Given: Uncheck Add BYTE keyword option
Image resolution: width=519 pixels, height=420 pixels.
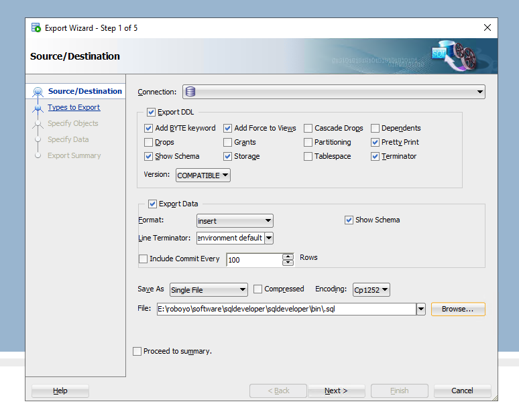Looking at the screenshot, I should pos(149,128).
